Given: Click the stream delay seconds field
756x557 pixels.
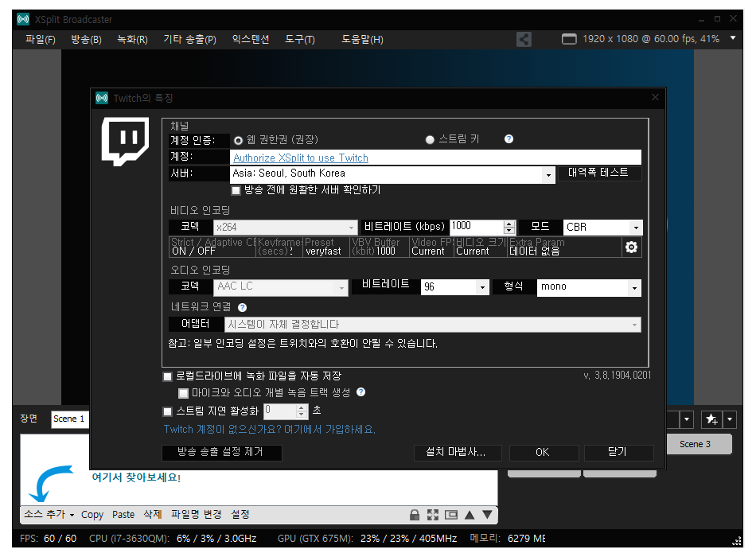Looking at the screenshot, I should pyautogui.click(x=279, y=411).
